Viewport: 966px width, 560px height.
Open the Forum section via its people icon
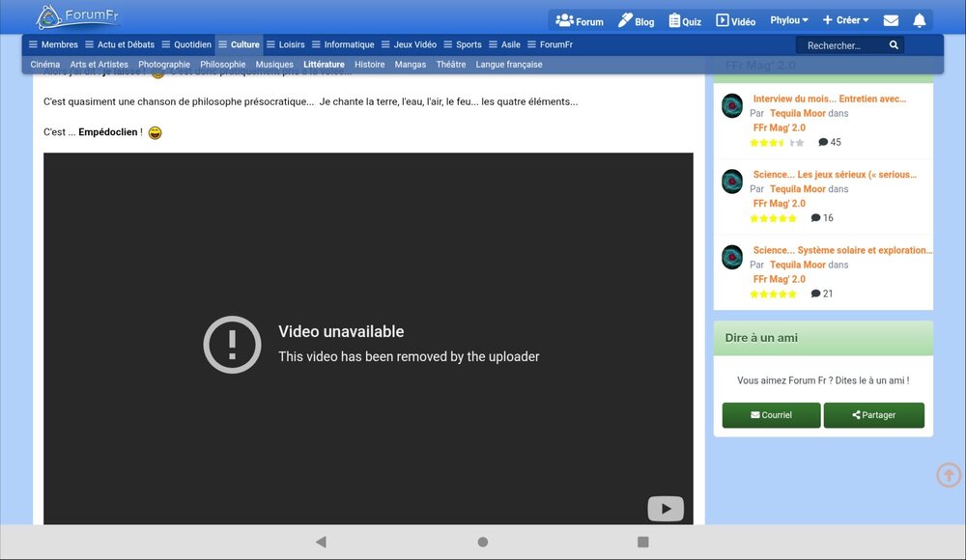pyautogui.click(x=566, y=19)
